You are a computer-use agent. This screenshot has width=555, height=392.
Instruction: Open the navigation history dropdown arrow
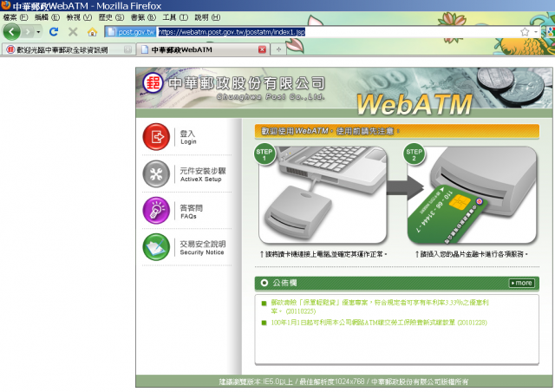click(38, 32)
